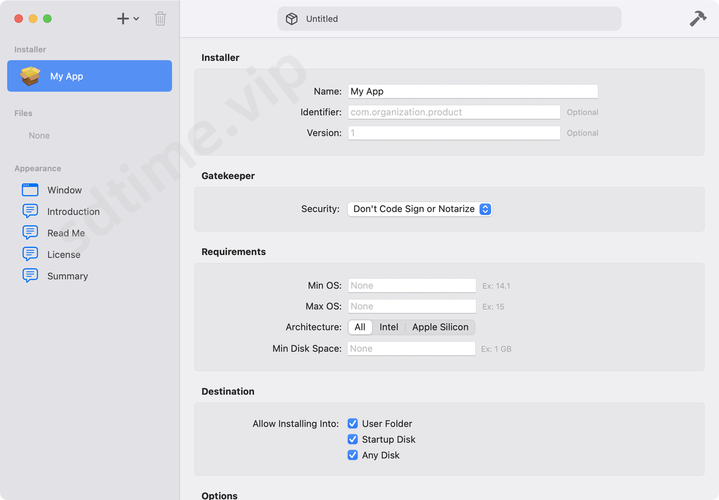Click the plus add icon
719x500 pixels.
(x=123, y=19)
